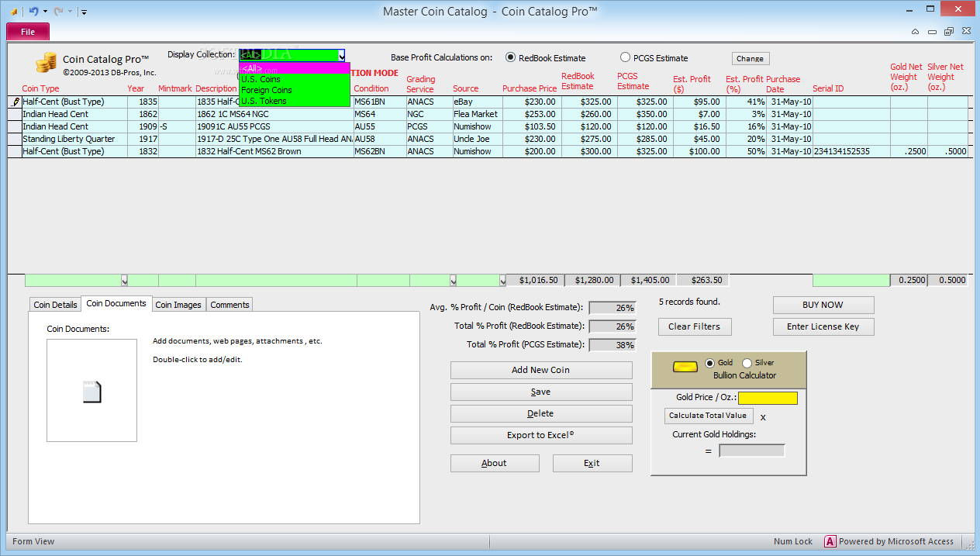The height and width of the screenshot is (556, 980).
Task: Click the Access application icon in the title bar
Action: pyautogui.click(x=13, y=12)
